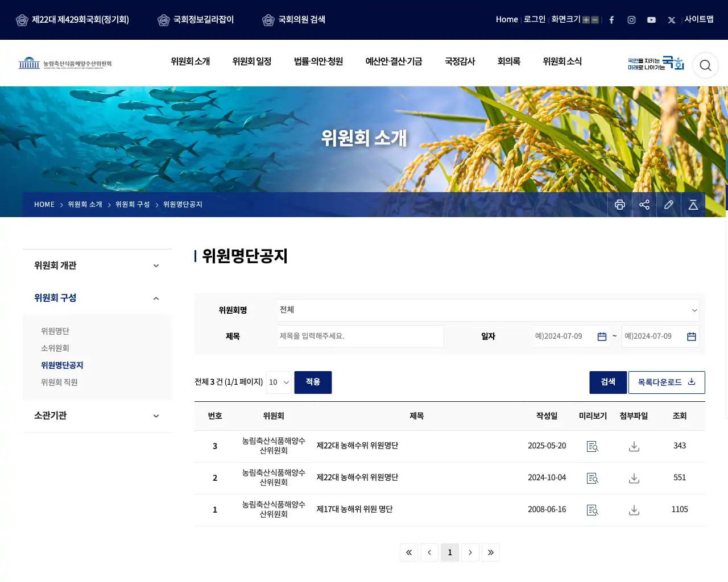The width and height of the screenshot is (728, 582).
Task: Open the 위원회명 전체 dropdown
Action: 488,310
